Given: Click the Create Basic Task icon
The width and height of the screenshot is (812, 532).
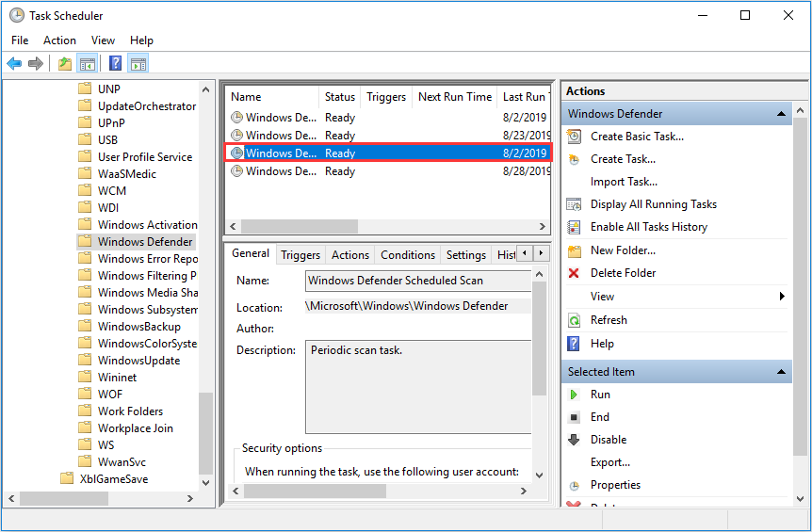Looking at the screenshot, I should pos(574,137).
